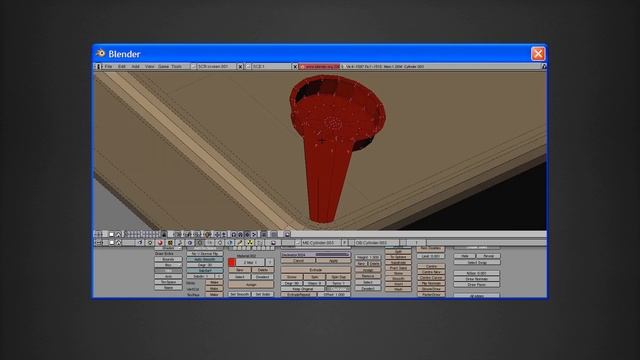This screenshot has width=640, height=360.
Task: Show the World buttons context
Action: (x=230, y=242)
